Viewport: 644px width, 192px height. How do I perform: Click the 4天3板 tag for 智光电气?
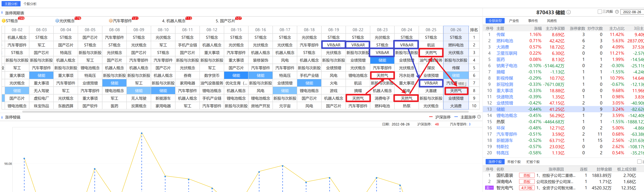[x=527, y=188]
